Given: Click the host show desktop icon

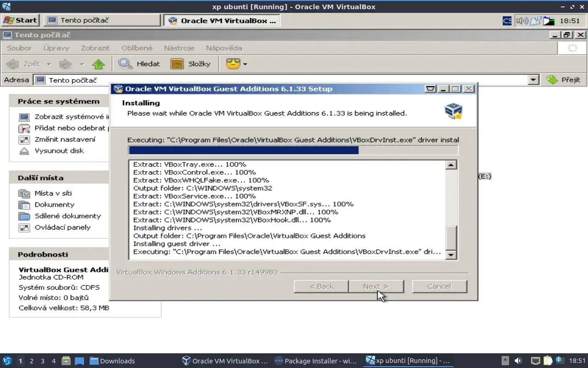Looking at the screenshot, I should (79, 361).
